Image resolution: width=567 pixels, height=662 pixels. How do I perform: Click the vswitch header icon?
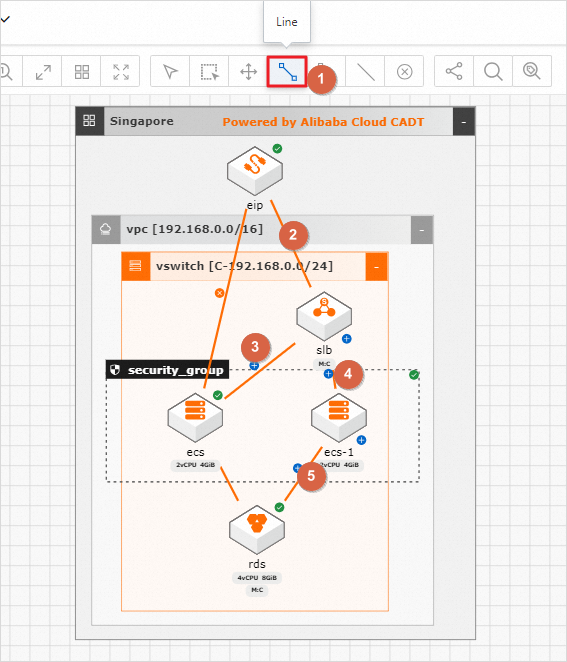[x=136, y=266]
